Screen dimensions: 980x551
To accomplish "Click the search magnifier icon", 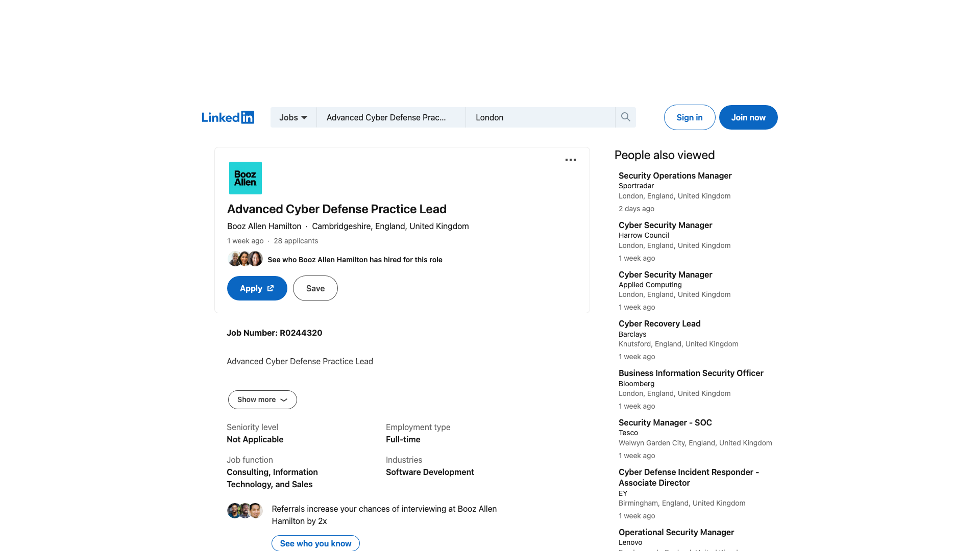I will click(x=625, y=117).
